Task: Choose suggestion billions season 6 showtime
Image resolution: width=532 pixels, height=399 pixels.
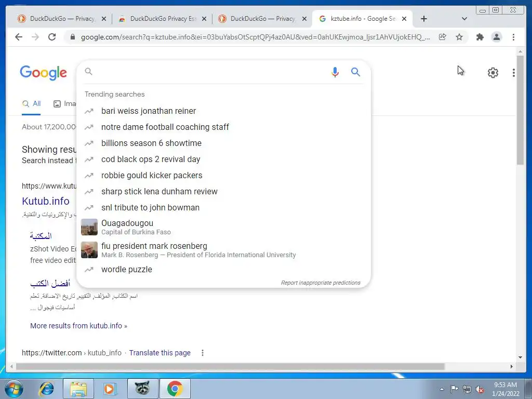Action: [224, 143]
